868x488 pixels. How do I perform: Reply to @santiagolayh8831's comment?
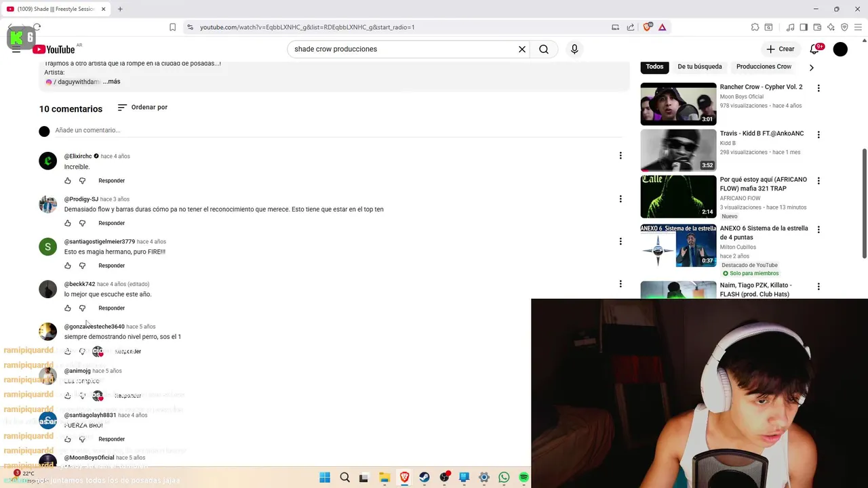coord(111,439)
